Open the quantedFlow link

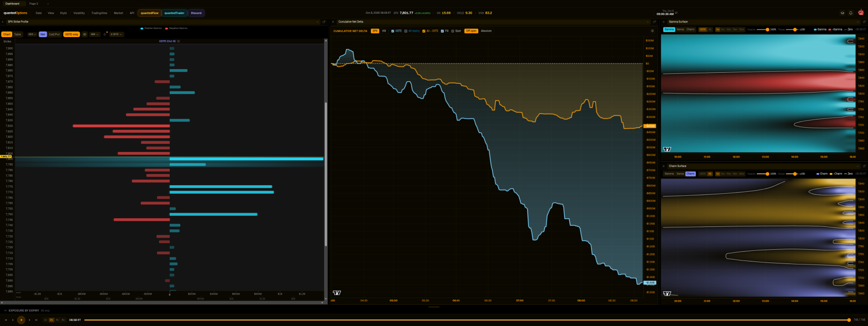[x=149, y=13]
